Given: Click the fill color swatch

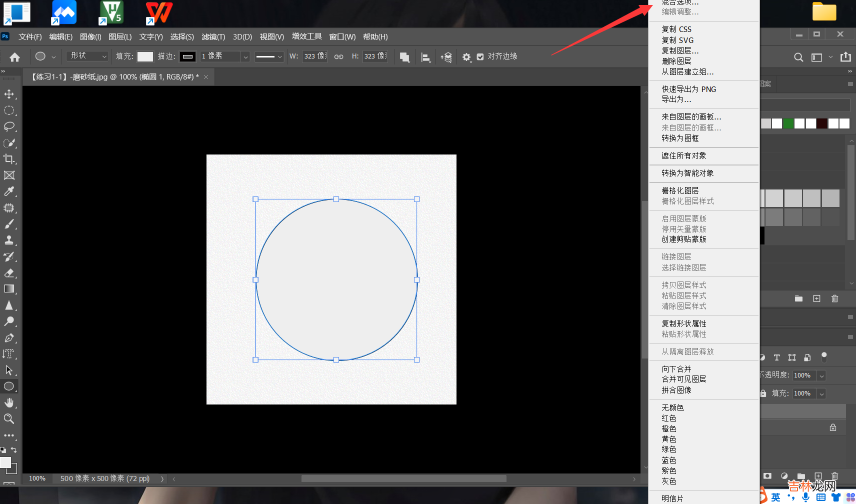Looking at the screenshot, I should pyautogui.click(x=145, y=56).
